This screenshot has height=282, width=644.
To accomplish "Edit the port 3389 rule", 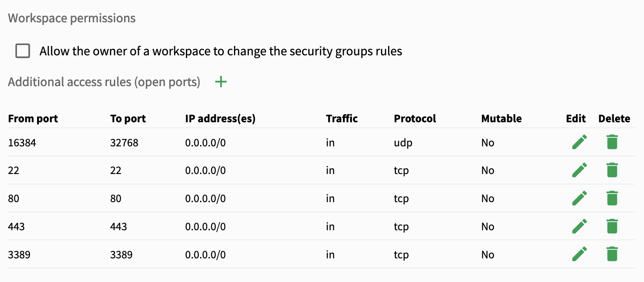I will tap(579, 255).
